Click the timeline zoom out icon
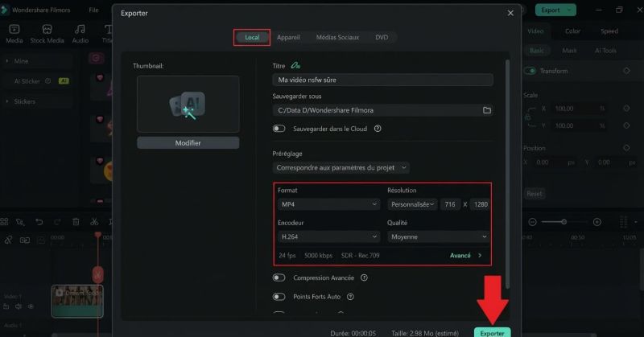 click(532, 222)
